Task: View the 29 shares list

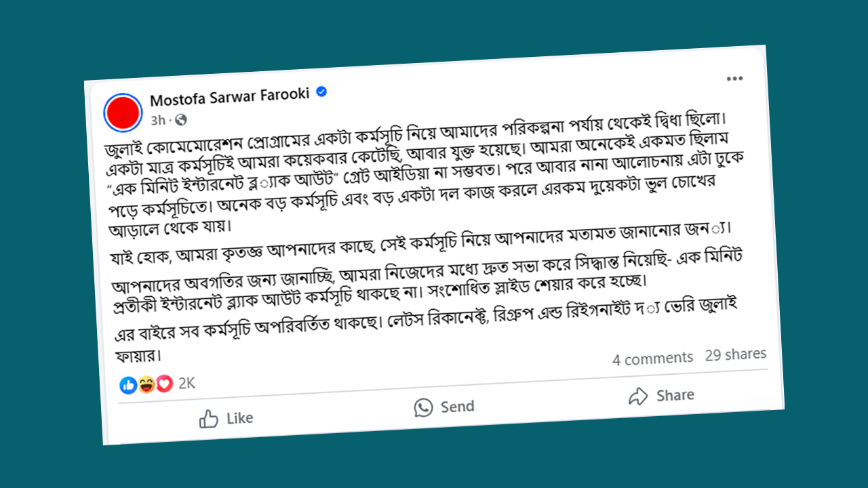Action: (x=736, y=354)
